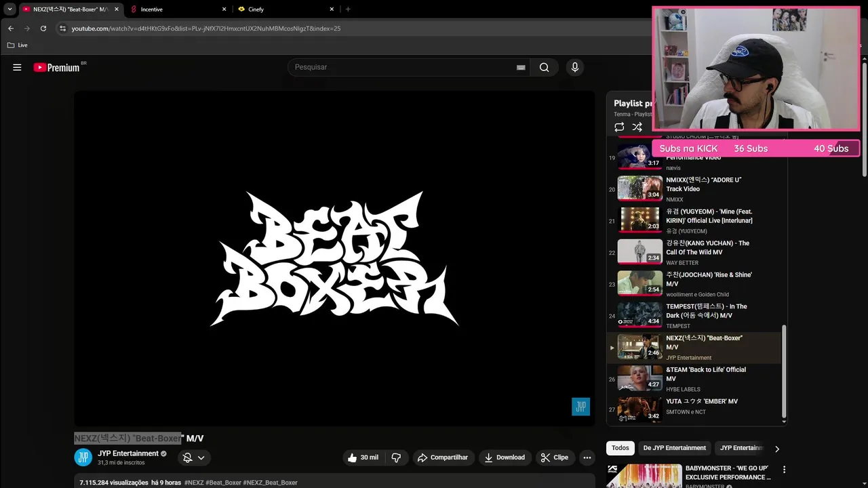Screen dimensions: 868x488
Task: Open BABYMONSTER WE GO UP video title
Action: [x=728, y=472]
